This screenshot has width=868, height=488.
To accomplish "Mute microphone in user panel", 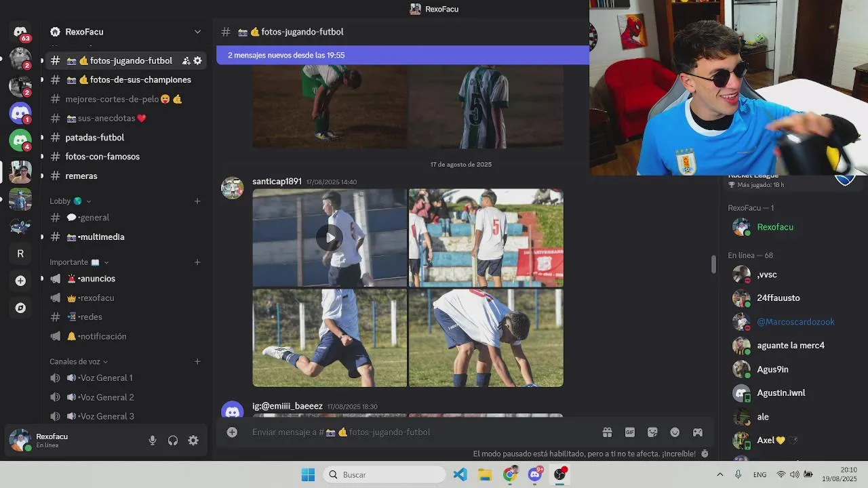I will click(x=153, y=441).
